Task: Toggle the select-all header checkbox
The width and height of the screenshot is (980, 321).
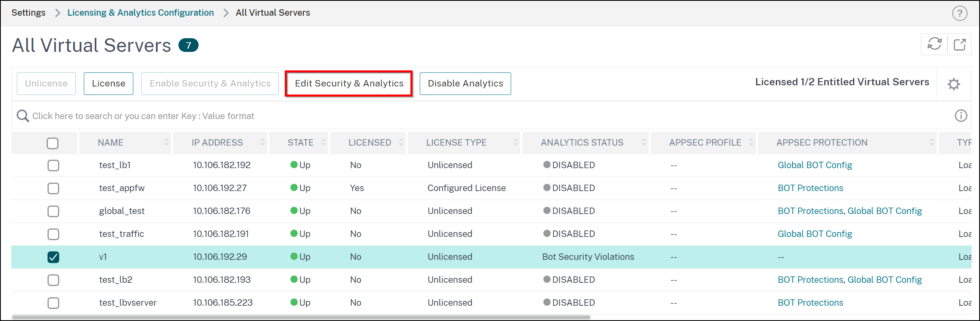Action: [52, 143]
